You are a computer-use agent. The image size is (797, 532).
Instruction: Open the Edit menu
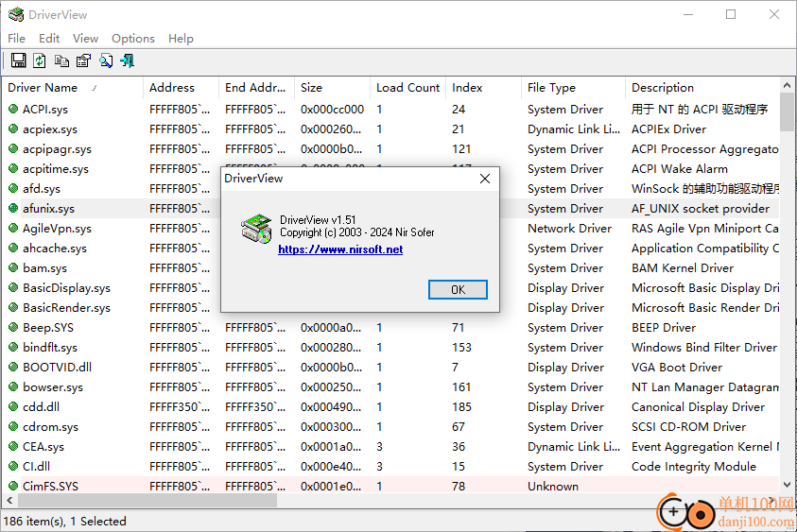[49, 38]
